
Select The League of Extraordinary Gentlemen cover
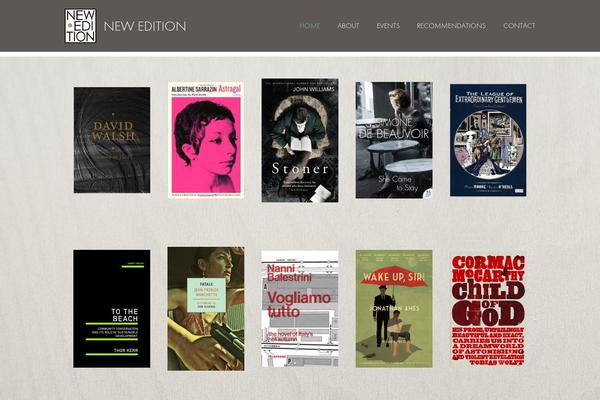(488, 140)
